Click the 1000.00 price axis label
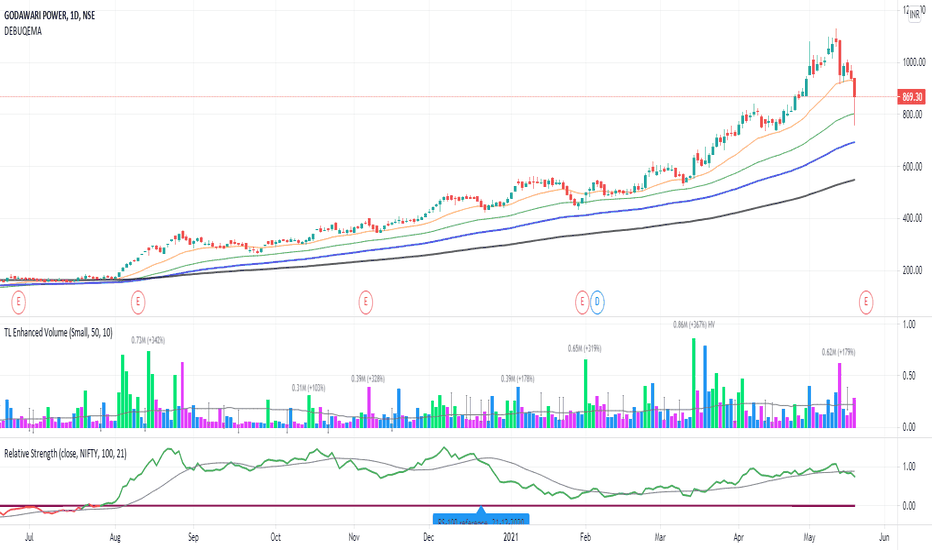The height and width of the screenshot is (550, 932). [914, 62]
